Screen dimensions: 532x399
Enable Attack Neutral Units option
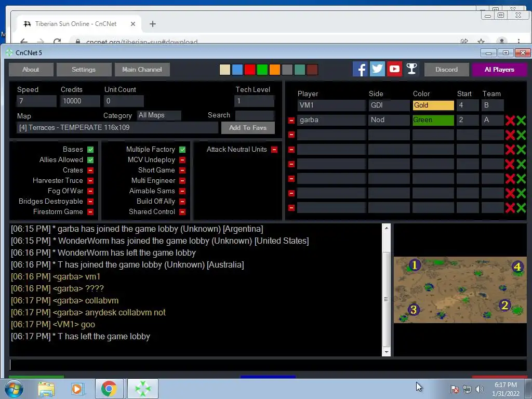pos(274,150)
